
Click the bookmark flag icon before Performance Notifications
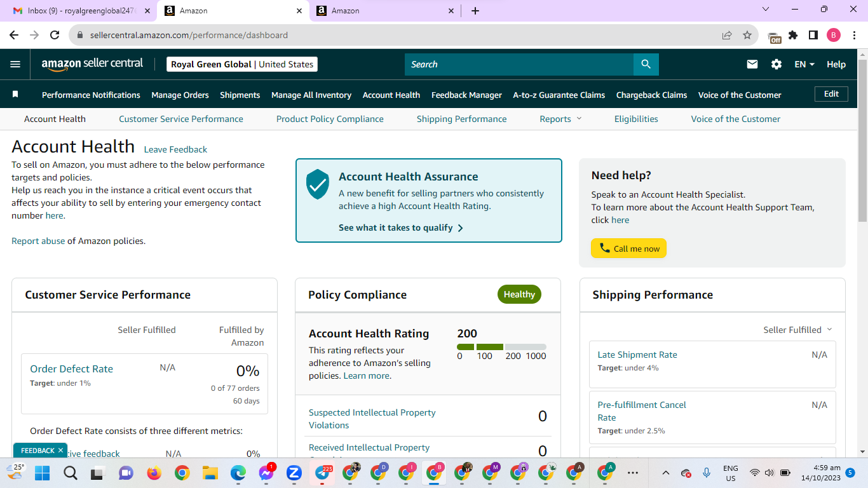tap(15, 95)
